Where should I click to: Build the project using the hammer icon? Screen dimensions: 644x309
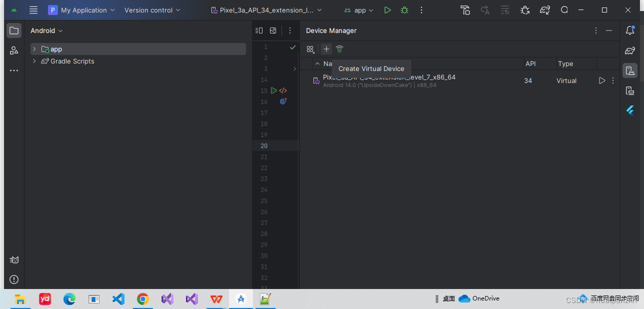[x=465, y=10]
